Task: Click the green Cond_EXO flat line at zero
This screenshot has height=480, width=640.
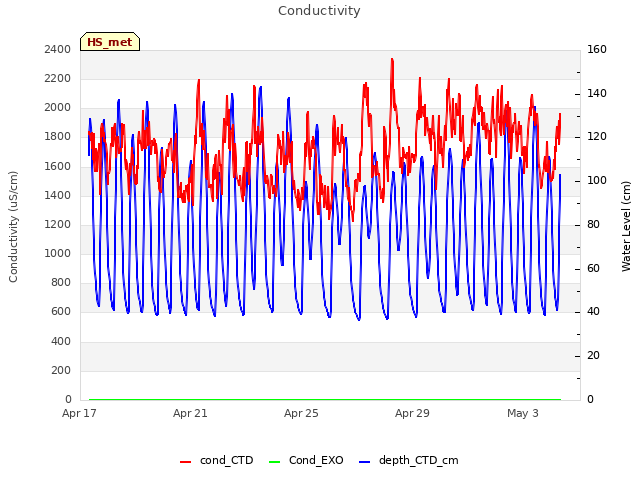Action: [x=325, y=399]
